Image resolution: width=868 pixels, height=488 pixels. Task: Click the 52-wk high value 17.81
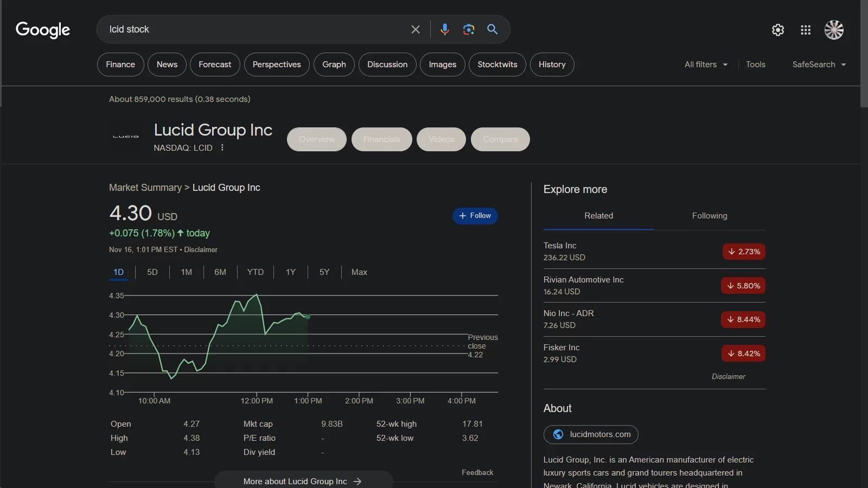tap(473, 424)
